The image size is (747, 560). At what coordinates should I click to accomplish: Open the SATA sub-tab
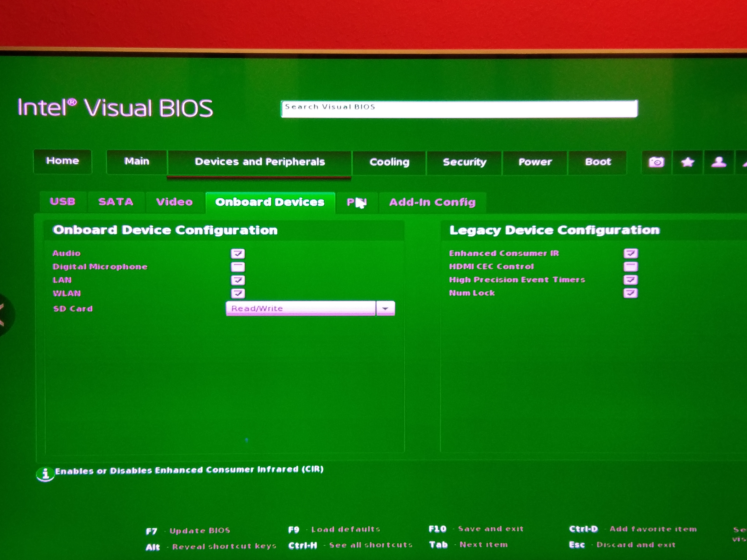116,202
